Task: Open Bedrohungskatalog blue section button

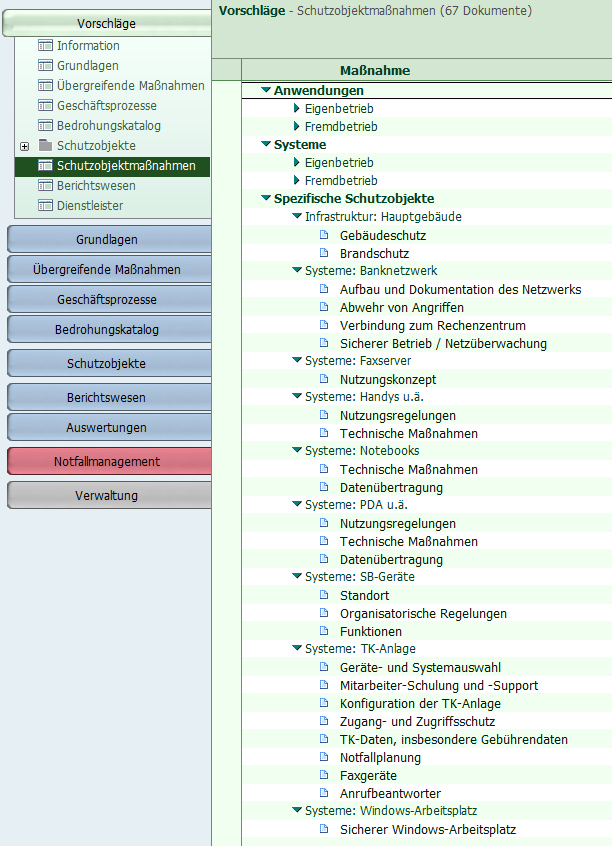Action: [109, 330]
